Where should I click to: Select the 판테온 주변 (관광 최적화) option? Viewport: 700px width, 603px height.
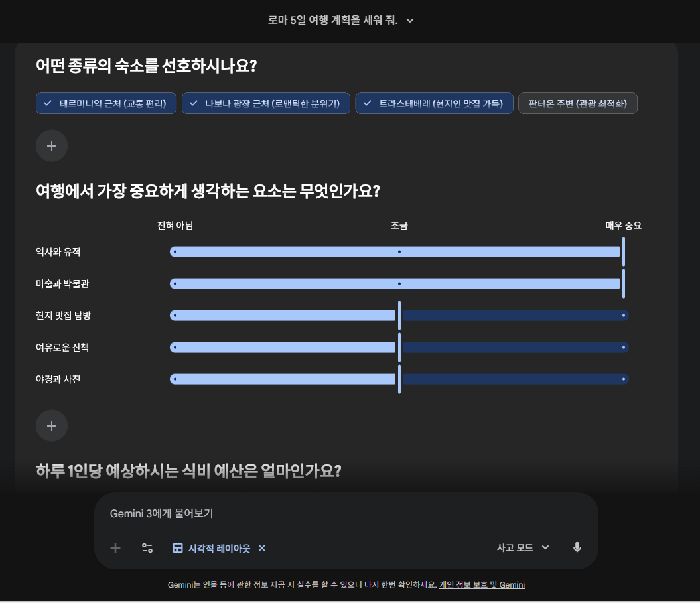[x=577, y=103]
